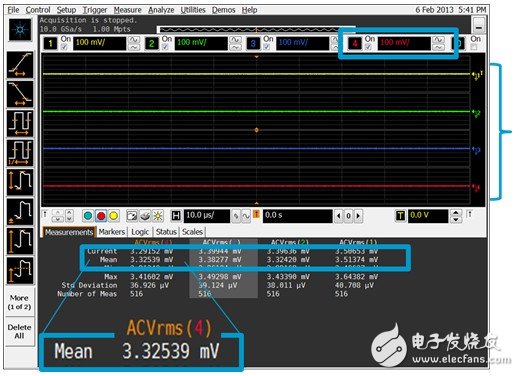The width and height of the screenshot is (519, 376).
Task: Open the Control menu
Action: tap(38, 10)
